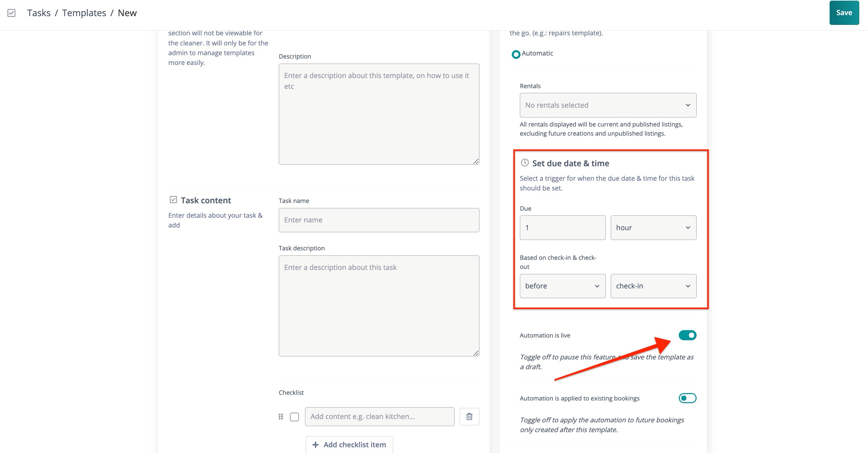
Task: Delete checklist item with trash icon
Action: (469, 417)
